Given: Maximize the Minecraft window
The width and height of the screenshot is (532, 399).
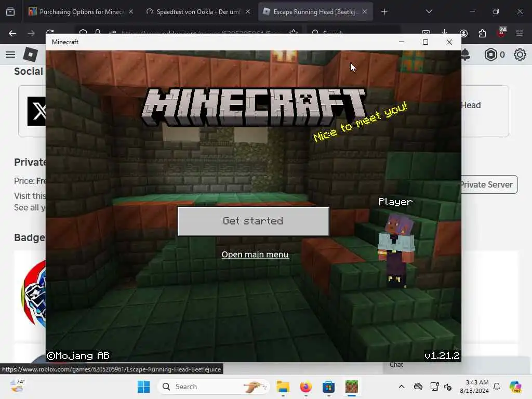Looking at the screenshot, I should tap(425, 42).
